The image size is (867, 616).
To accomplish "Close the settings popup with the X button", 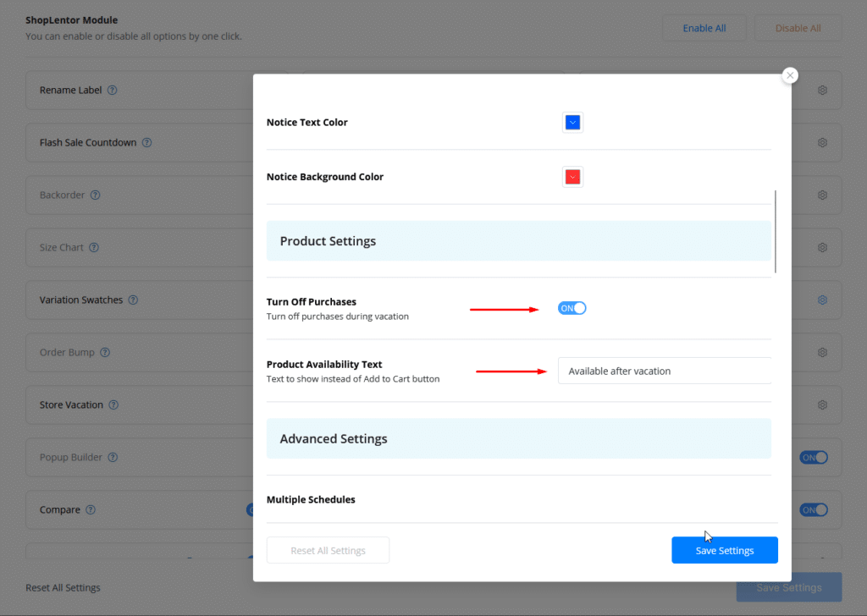I will (790, 75).
